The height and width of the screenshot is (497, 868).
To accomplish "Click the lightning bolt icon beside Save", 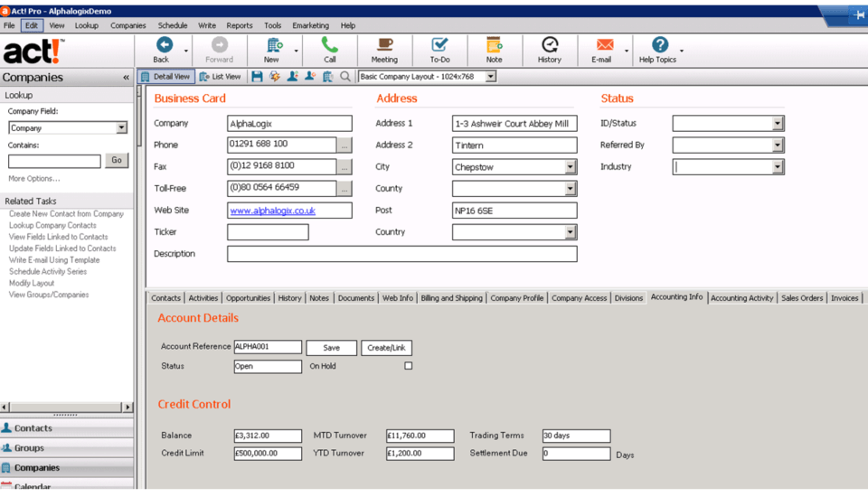I will 275,77.
